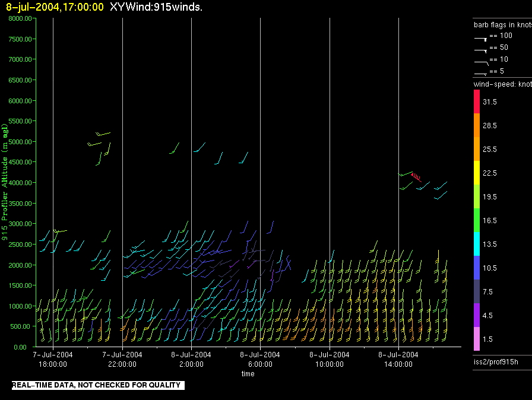Click the cyan 13.5 knots color swatch

477,244
